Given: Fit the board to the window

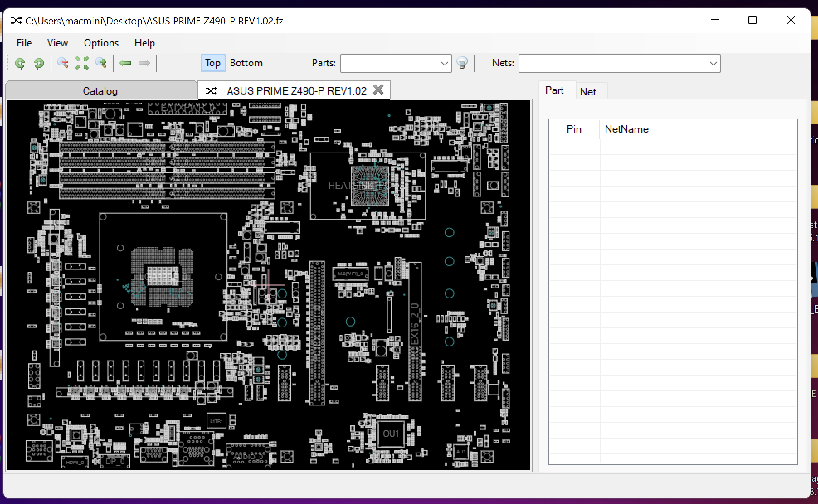Looking at the screenshot, I should 82,63.
